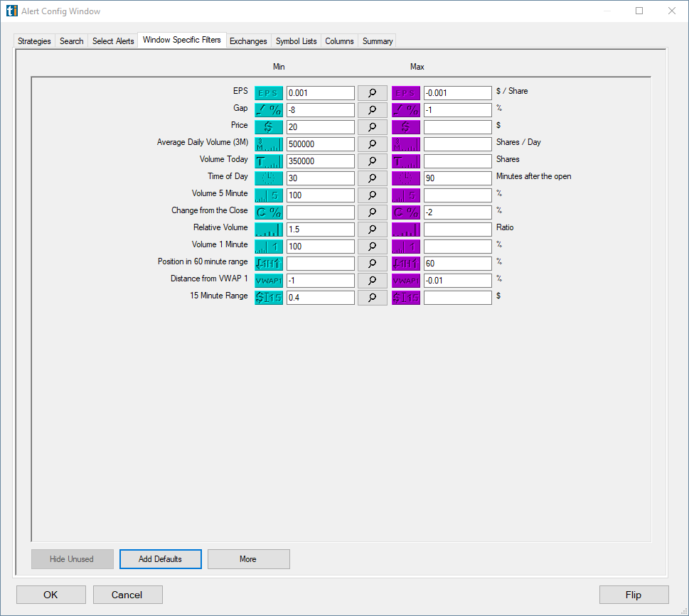Click the More button
The width and height of the screenshot is (689, 616).
click(248, 559)
